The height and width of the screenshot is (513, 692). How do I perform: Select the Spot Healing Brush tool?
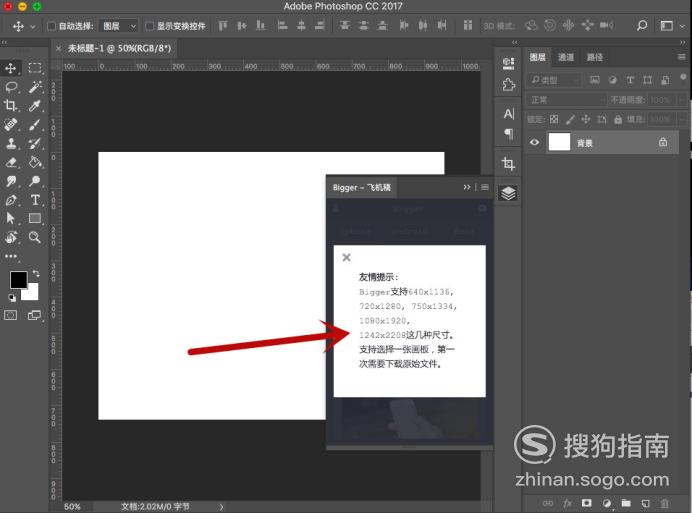pos(11,124)
